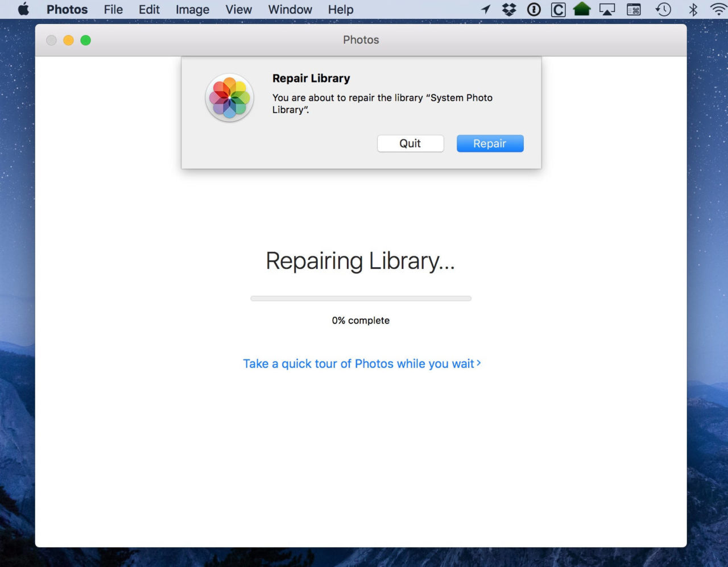Minimize the Photos window with yellow button
Image resolution: width=728 pixels, height=567 pixels.
(68, 40)
